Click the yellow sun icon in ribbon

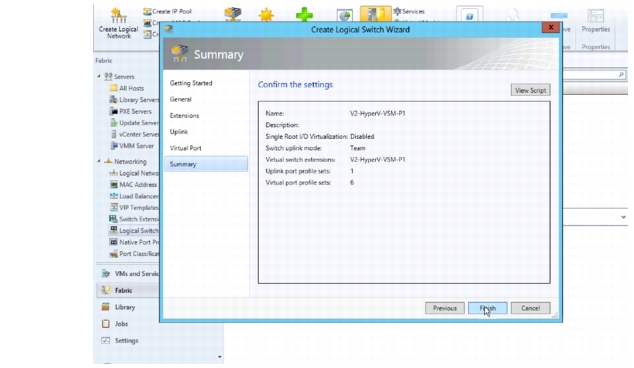pos(266,15)
